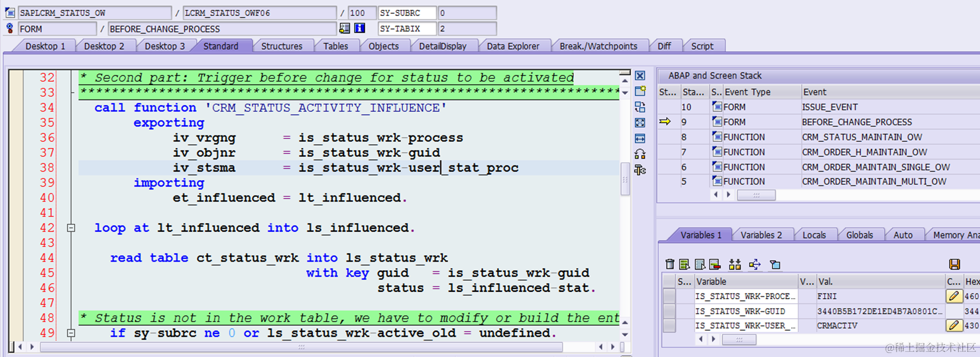Click the yellow arrow stack position marker
Screen dimensions: 980x357
pos(665,121)
